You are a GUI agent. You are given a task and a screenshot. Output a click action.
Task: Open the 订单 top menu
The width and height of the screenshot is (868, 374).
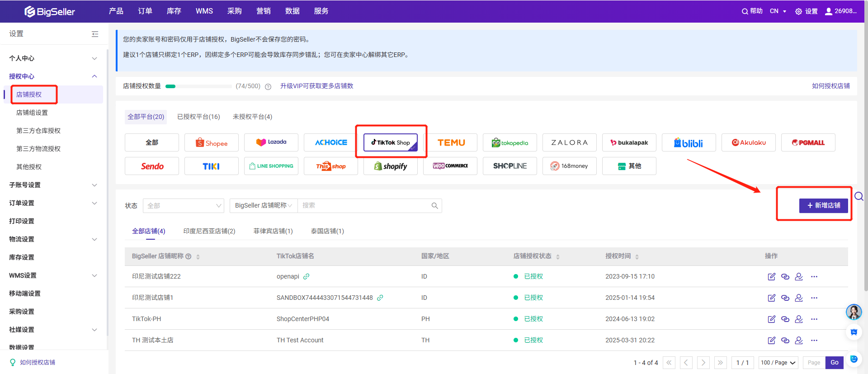pyautogui.click(x=145, y=11)
